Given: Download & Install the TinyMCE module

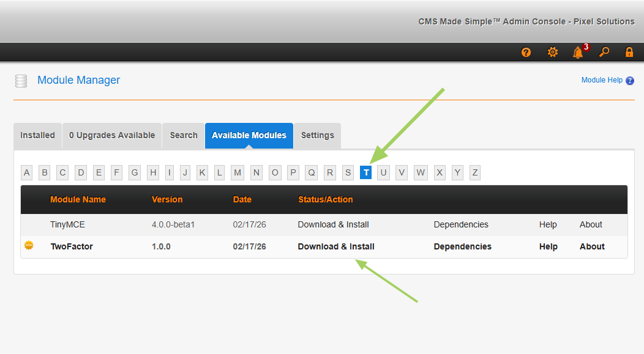Looking at the screenshot, I should 333,225.
